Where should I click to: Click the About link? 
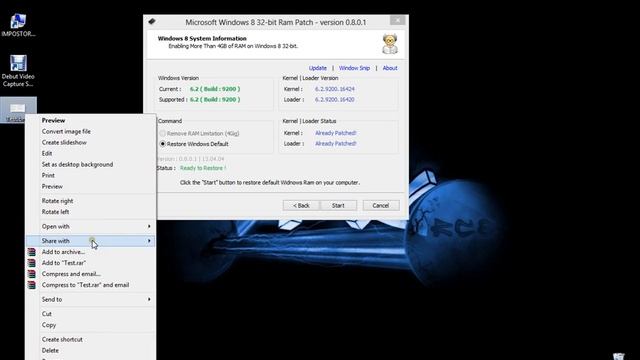[390, 68]
